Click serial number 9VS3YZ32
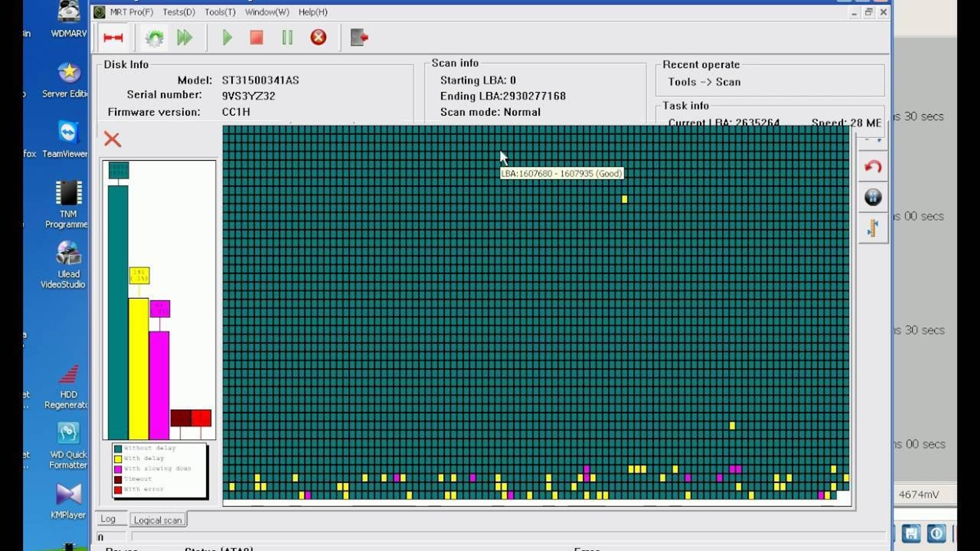 [x=248, y=96]
